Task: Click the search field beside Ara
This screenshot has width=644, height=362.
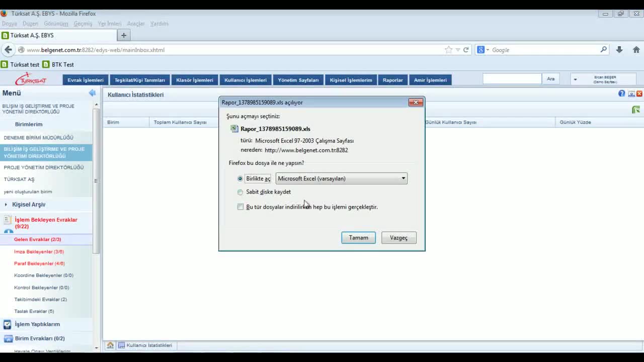Action: pyautogui.click(x=512, y=79)
